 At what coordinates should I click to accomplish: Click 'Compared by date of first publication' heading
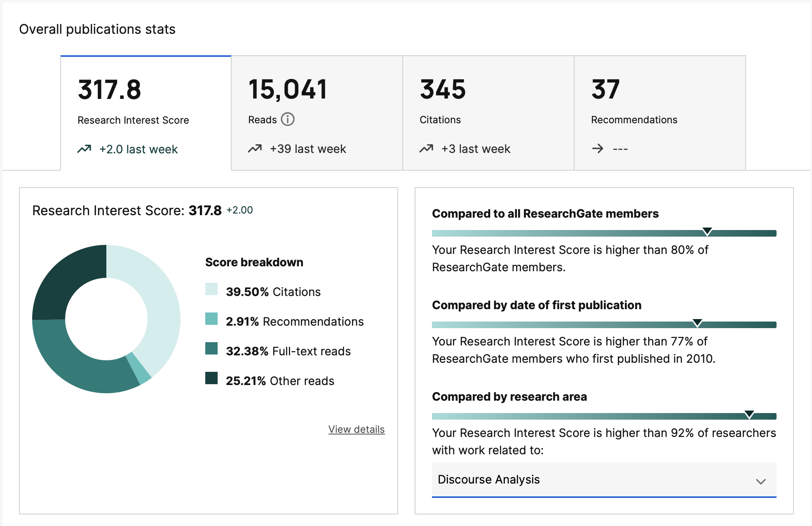537,305
